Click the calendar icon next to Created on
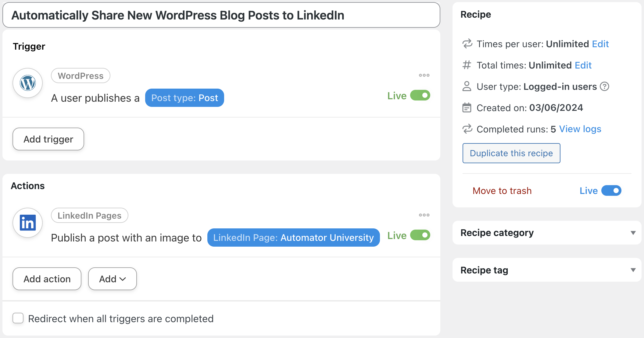Image resolution: width=644 pixels, height=338 pixels. [x=467, y=108]
